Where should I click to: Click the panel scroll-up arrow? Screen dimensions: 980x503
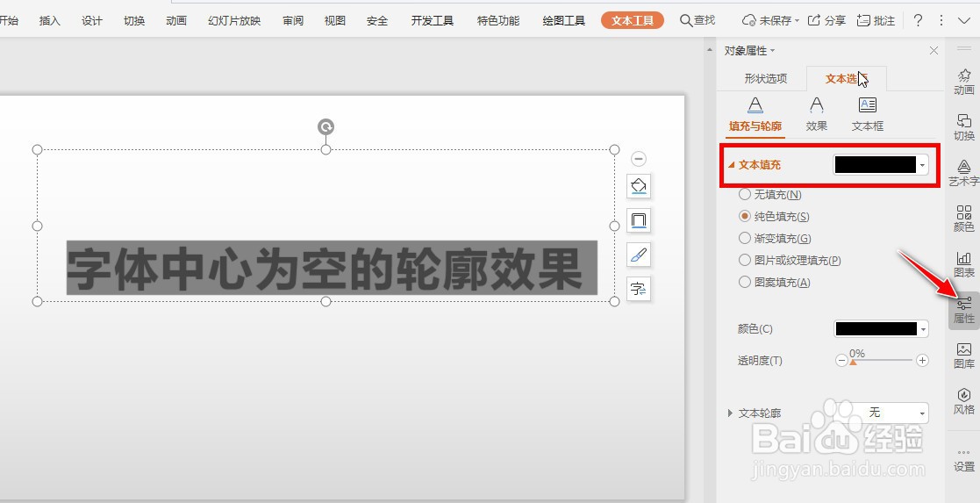(x=710, y=50)
